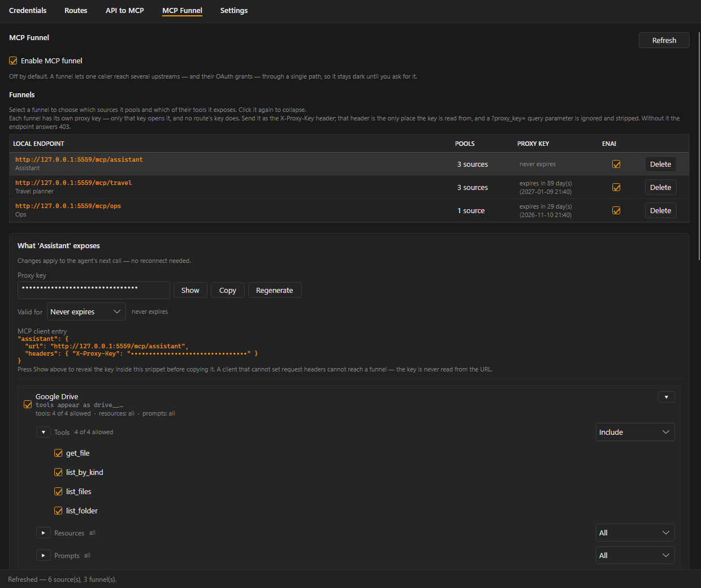This screenshot has width=701, height=588.
Task: Click the masked proxy key field
Action: pyautogui.click(x=94, y=290)
